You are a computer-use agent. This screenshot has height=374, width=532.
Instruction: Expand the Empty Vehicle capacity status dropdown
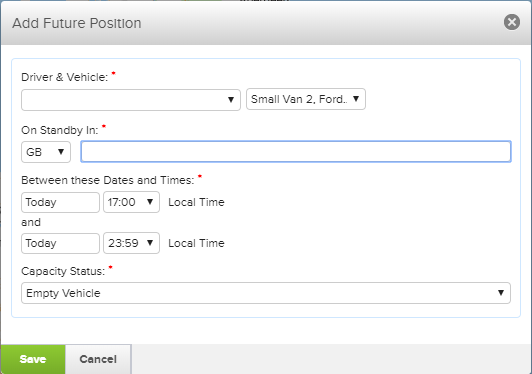[266, 293]
